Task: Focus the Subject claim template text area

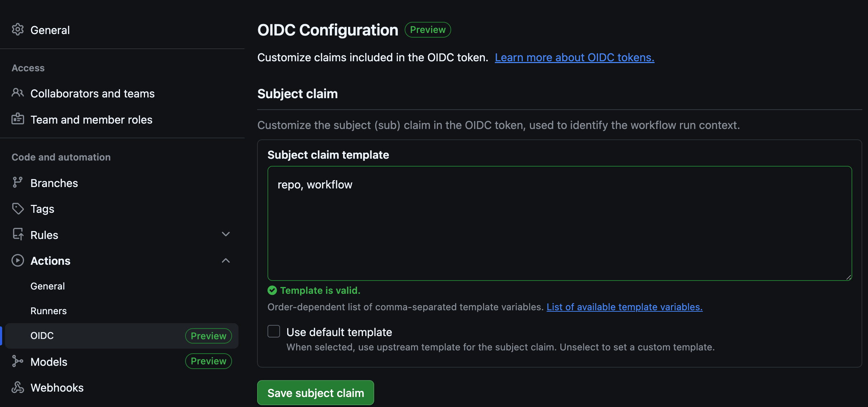Action: [x=560, y=223]
